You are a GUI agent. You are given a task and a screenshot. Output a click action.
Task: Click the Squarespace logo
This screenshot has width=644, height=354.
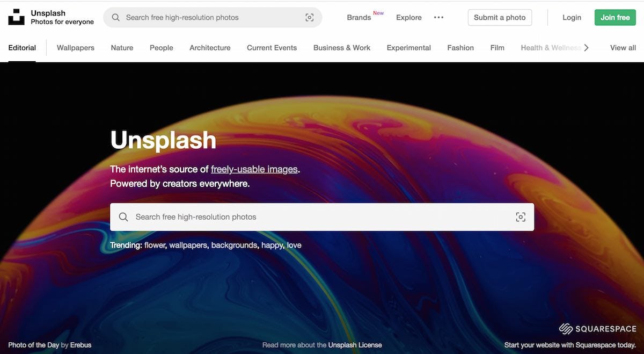[x=597, y=329]
